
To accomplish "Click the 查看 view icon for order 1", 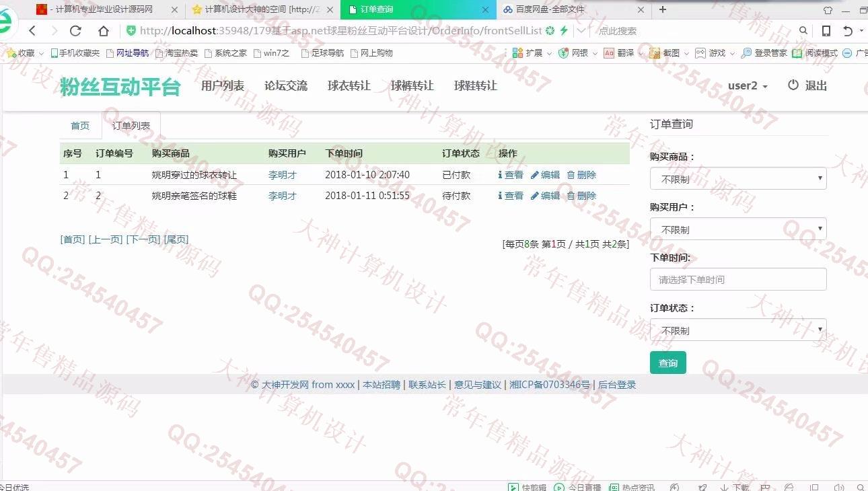I will pyautogui.click(x=501, y=175).
